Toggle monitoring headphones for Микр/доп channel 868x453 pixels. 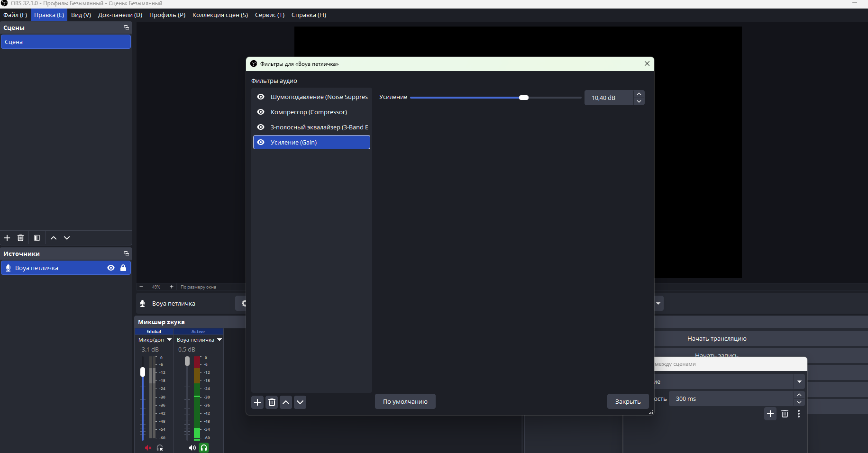coord(160,448)
